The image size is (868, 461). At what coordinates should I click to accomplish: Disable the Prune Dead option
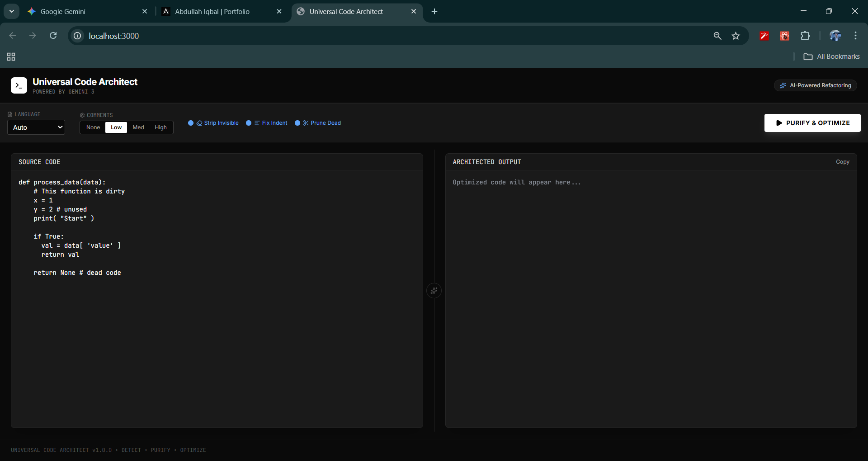[318, 123]
